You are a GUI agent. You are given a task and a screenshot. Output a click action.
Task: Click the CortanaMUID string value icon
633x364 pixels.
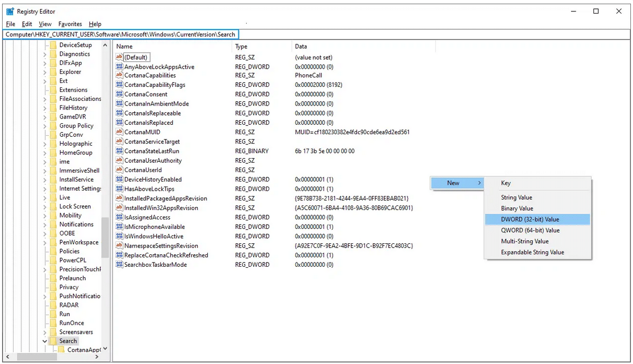click(119, 132)
